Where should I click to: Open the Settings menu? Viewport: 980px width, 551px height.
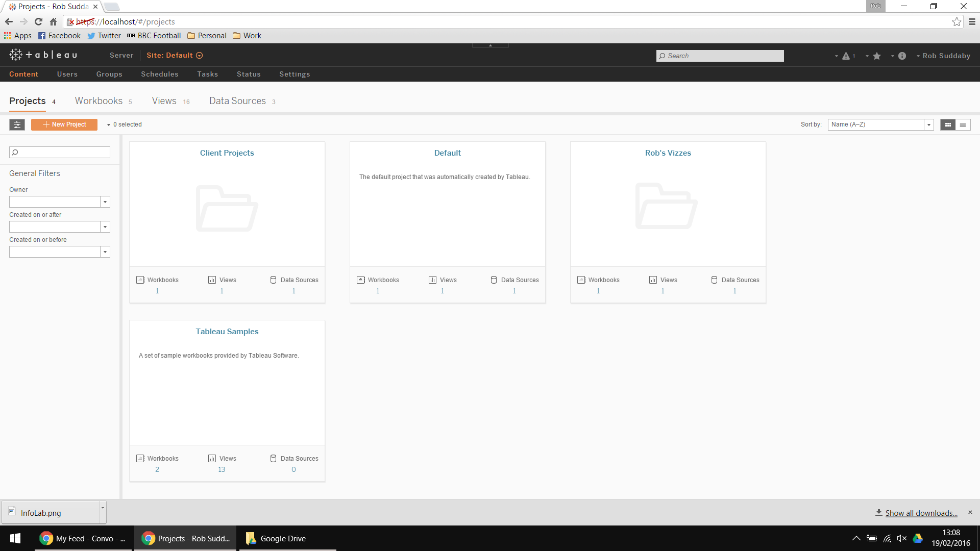click(295, 74)
